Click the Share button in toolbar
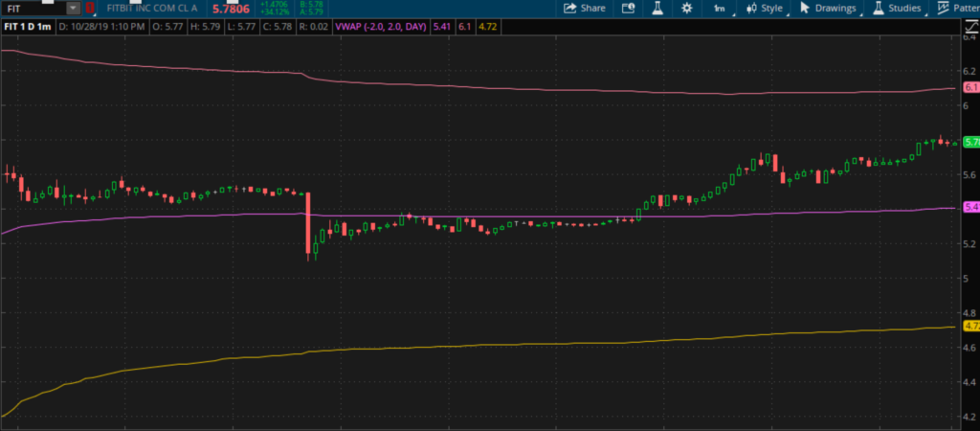The width and height of the screenshot is (980, 431). click(x=585, y=8)
